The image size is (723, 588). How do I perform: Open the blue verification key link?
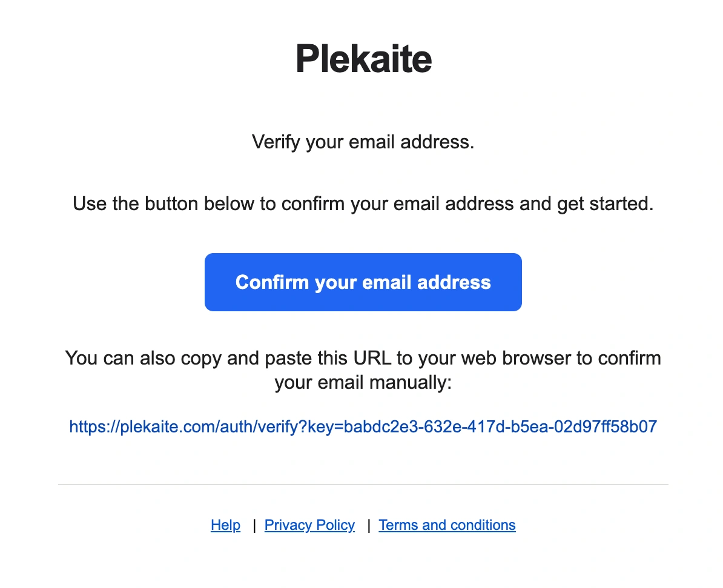(x=363, y=426)
